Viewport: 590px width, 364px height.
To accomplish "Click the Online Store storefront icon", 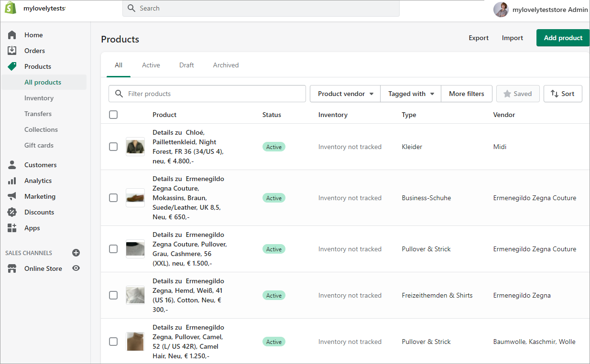I will (x=12, y=268).
